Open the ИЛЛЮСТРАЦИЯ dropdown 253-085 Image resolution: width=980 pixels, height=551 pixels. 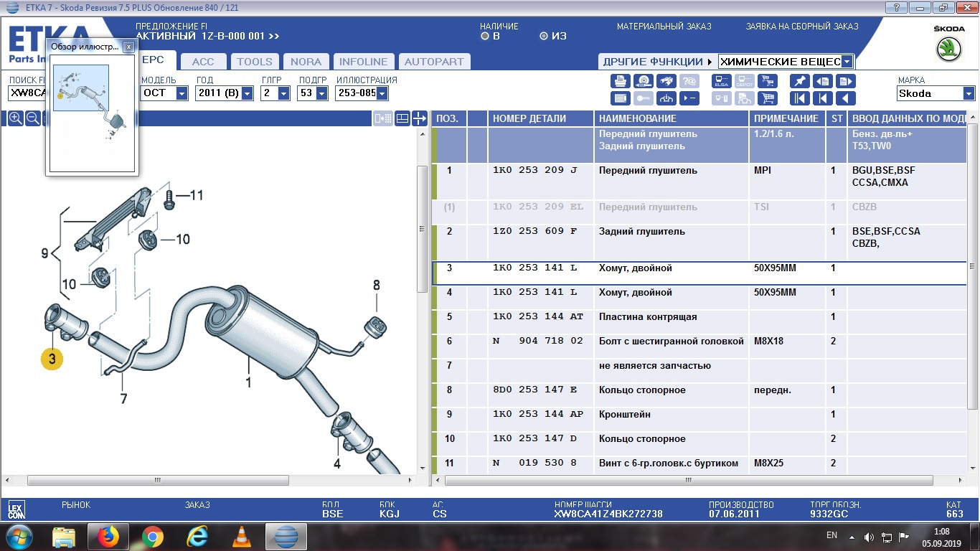click(x=382, y=93)
